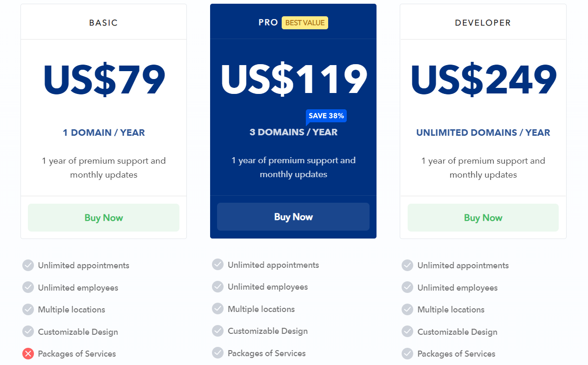Screen dimensions: 588x365
Task: Click check icon for Pro Unlimited employees
Action: [x=218, y=287]
